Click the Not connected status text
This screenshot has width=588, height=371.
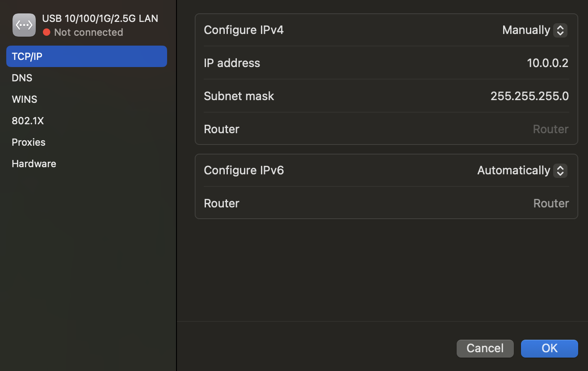click(88, 33)
